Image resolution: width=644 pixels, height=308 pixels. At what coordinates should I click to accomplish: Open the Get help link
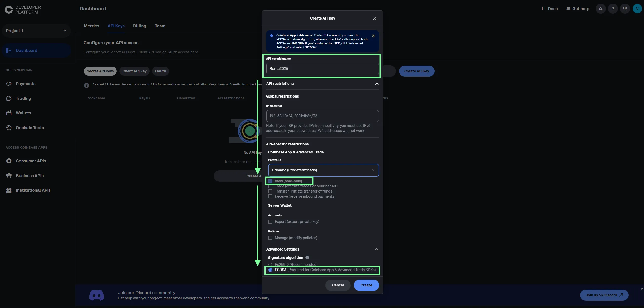578,9
